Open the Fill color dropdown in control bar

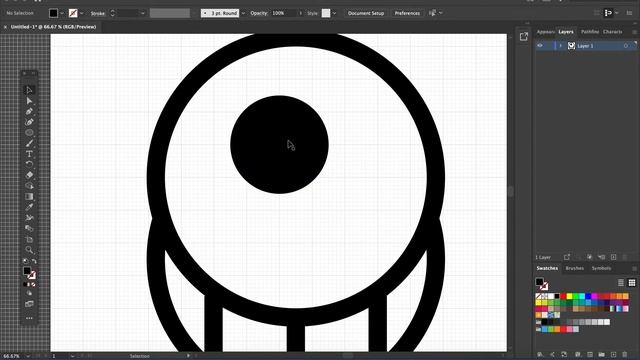click(62, 13)
